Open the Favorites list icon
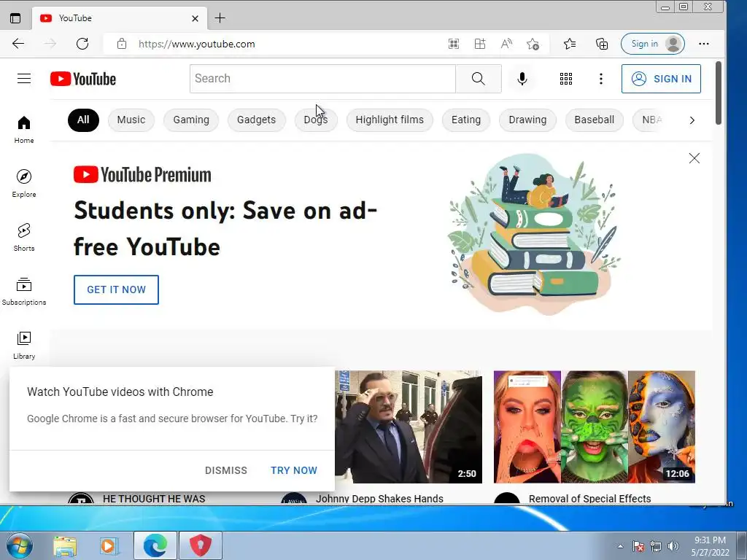Viewport: 747px width, 560px height. click(570, 44)
